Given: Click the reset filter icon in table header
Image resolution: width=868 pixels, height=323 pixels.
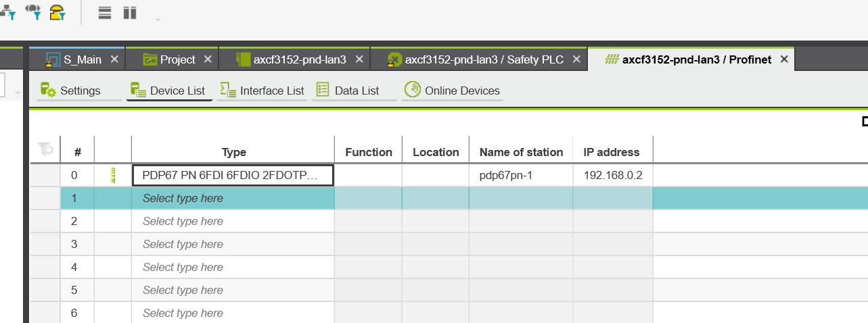Looking at the screenshot, I should 46,149.
